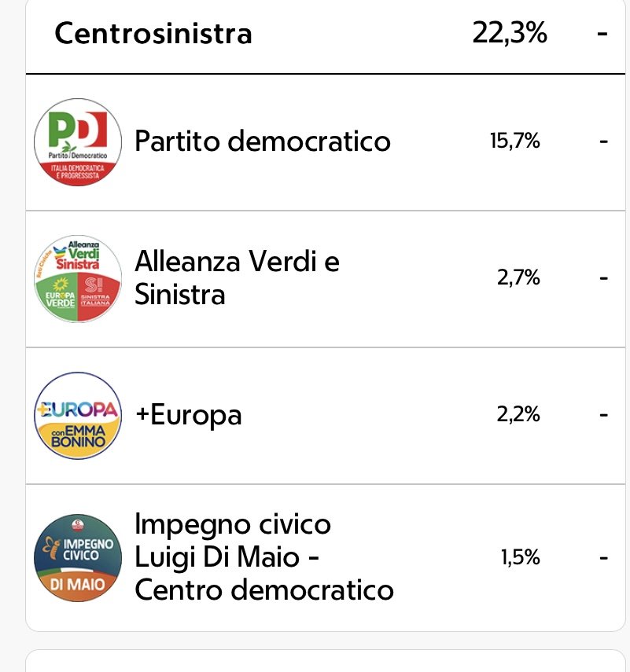Click the dash in Partito democratico row
630x672 pixels.
click(603, 141)
